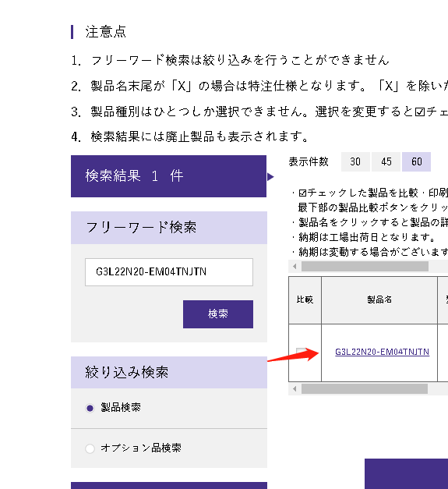Click left arrow of lower table scrollbar

tap(295, 389)
